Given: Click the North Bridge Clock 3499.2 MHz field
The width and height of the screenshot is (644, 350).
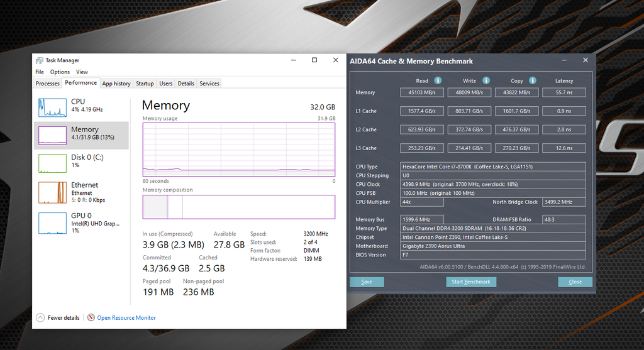Looking at the screenshot, I should (x=564, y=202).
